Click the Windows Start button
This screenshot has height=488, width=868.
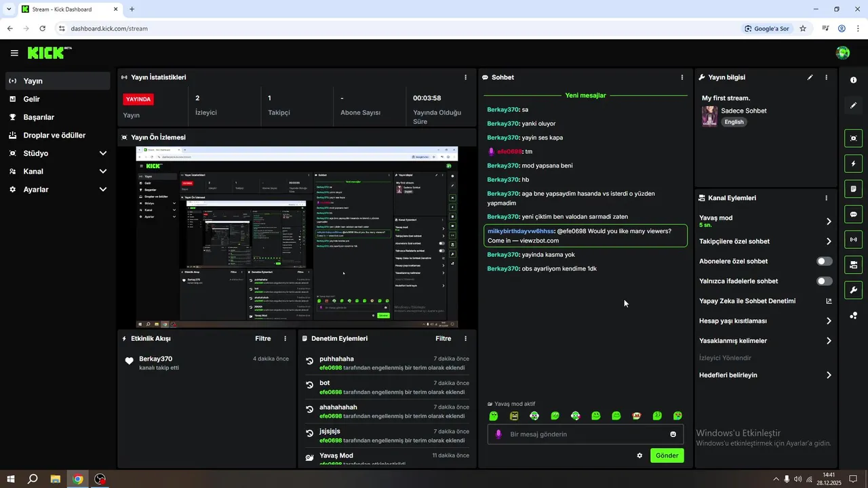10,479
